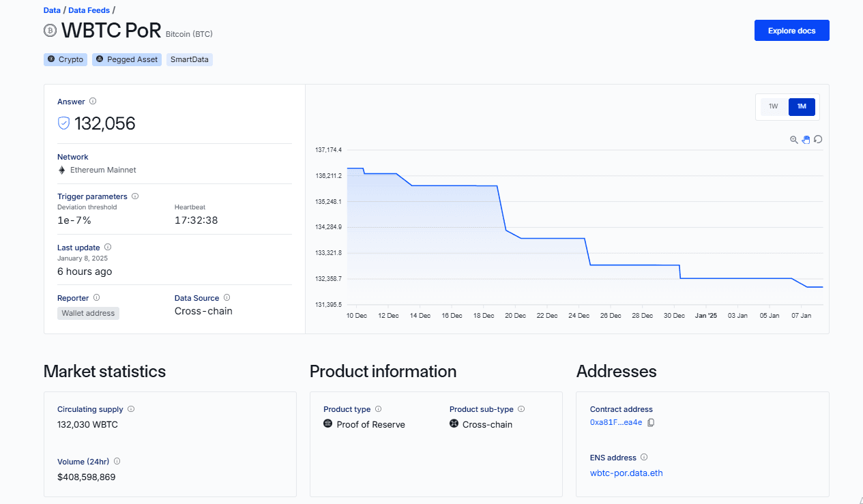Screen dimensions: 863x504
Task: Click info icon next to Answer
Action: tap(93, 102)
